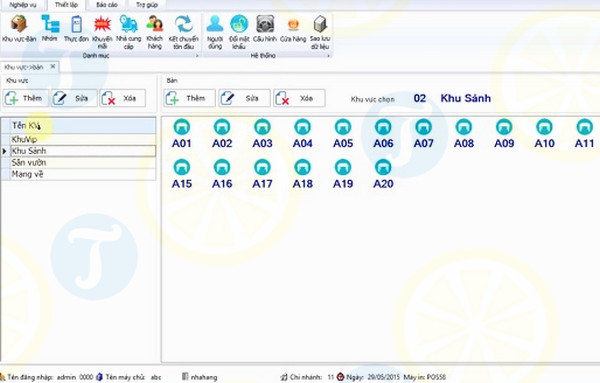
Task: Click Sửa in the Bàn panel
Action: (x=245, y=98)
